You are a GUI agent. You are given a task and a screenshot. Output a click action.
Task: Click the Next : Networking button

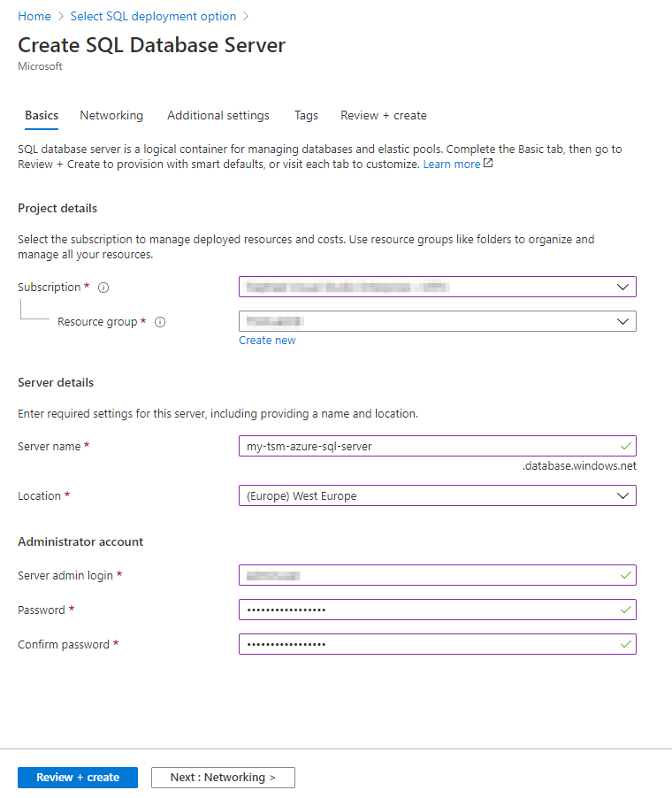(223, 778)
